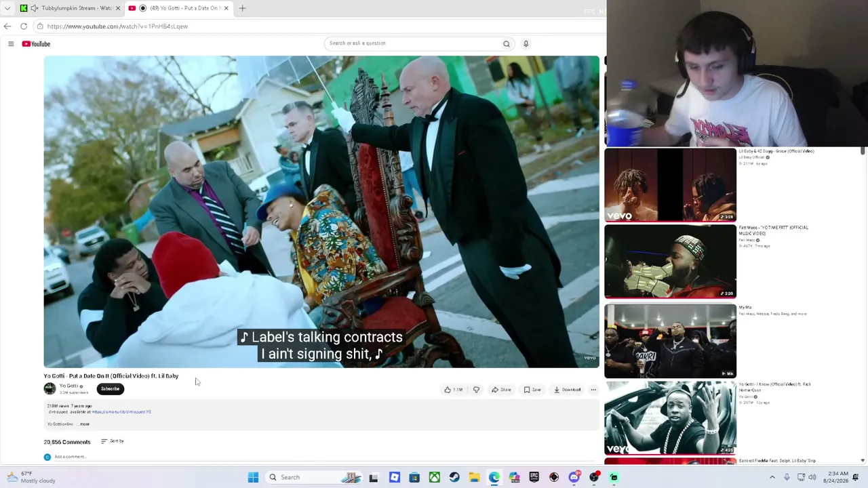
Task: Show hidden system tray icons
Action: [772, 477]
